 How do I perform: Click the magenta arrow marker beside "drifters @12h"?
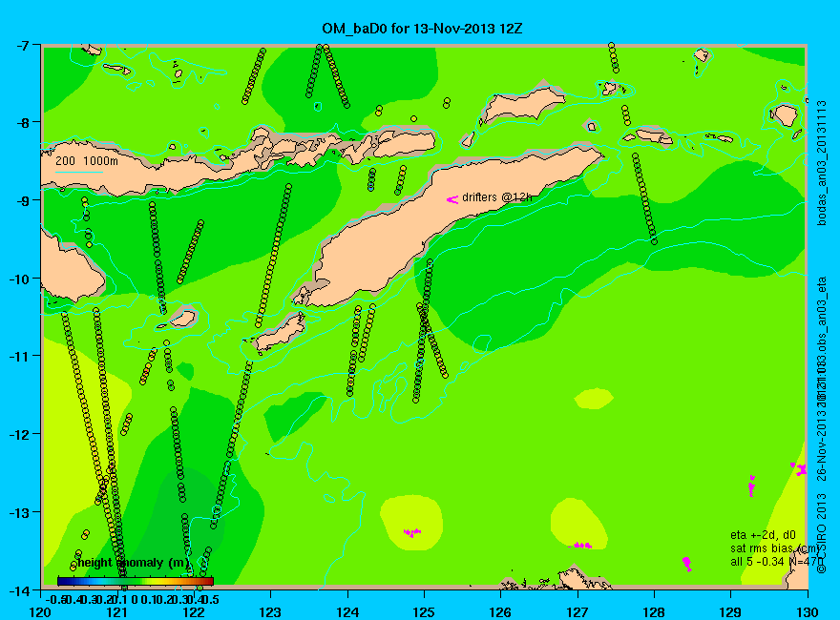point(452,199)
